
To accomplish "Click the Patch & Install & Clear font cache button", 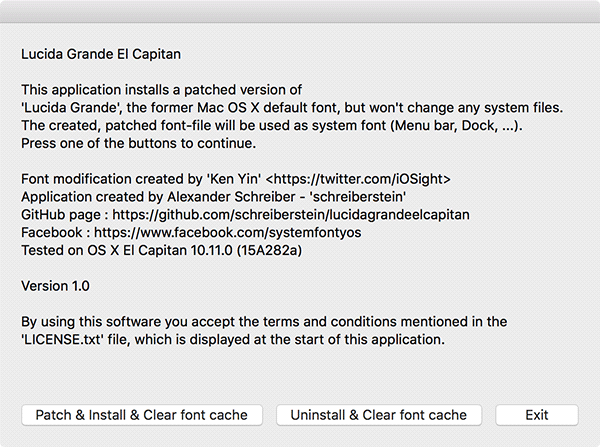I will pos(142,415).
